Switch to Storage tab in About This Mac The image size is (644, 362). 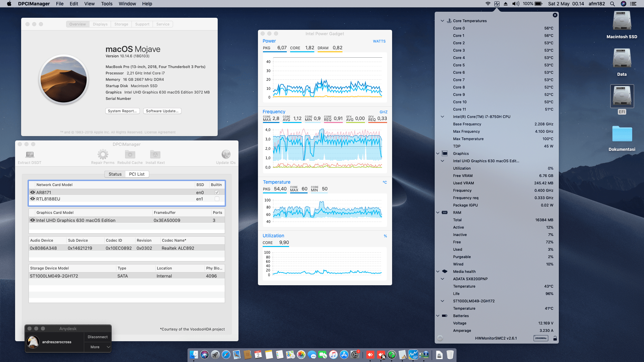[121, 24]
